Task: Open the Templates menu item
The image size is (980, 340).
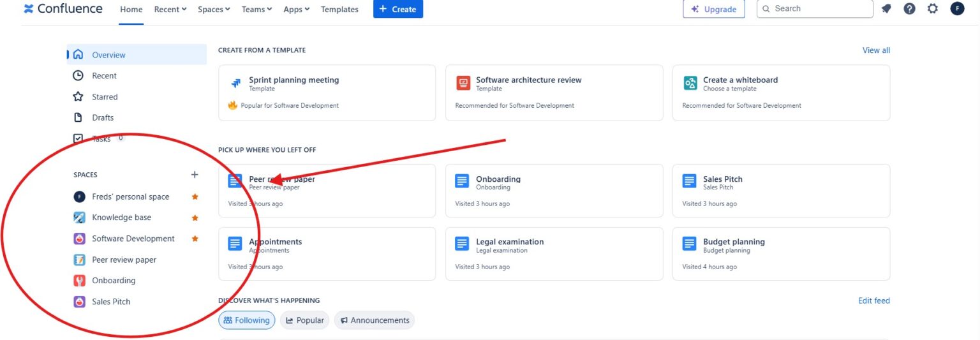Action: click(x=339, y=10)
